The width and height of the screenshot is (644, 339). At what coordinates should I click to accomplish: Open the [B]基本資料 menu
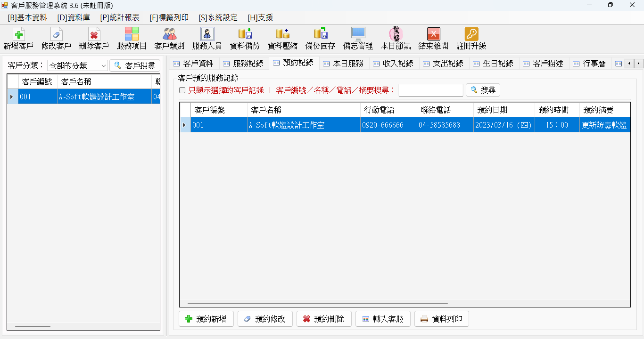[27, 17]
